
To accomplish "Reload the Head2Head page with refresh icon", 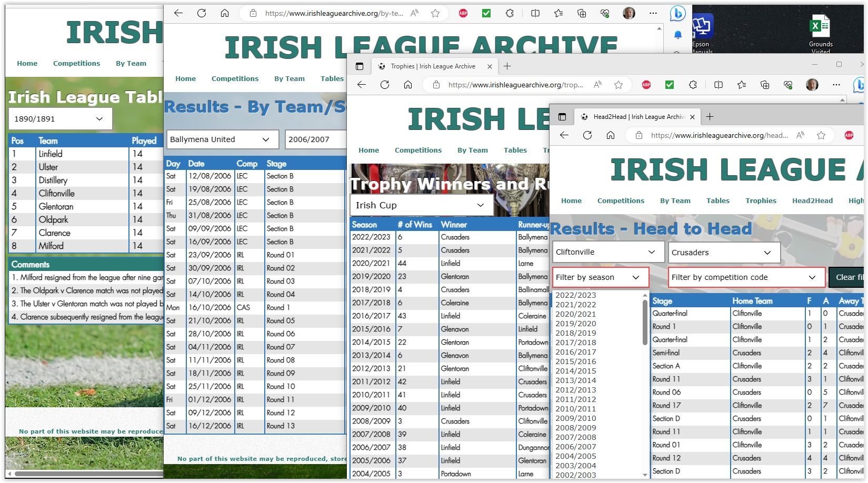I will click(587, 135).
